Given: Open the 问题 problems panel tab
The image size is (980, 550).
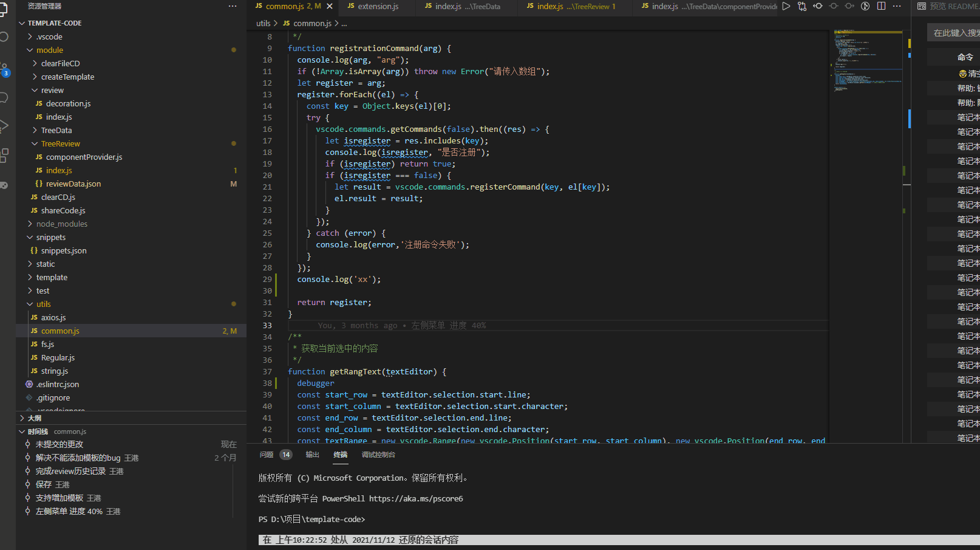Looking at the screenshot, I should click(x=267, y=455).
